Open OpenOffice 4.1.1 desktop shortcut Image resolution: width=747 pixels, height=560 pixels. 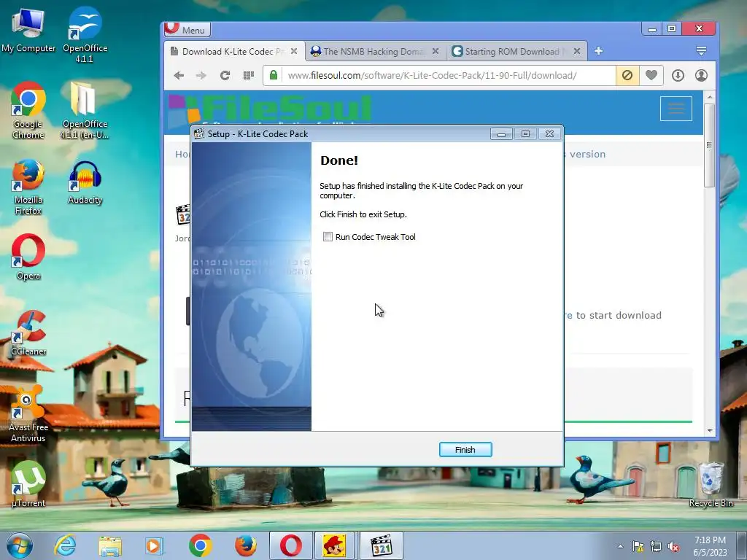(85, 35)
